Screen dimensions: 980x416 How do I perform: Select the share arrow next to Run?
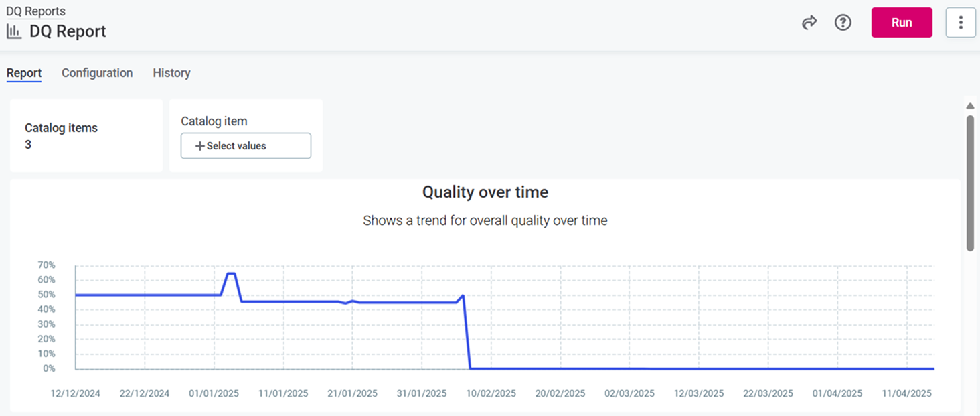coord(809,22)
